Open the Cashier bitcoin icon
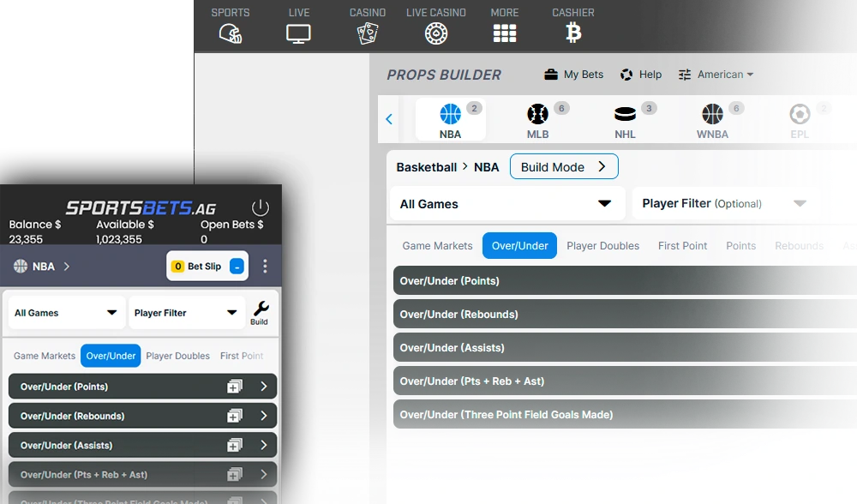Screen dimensions: 857x504 (x=572, y=33)
